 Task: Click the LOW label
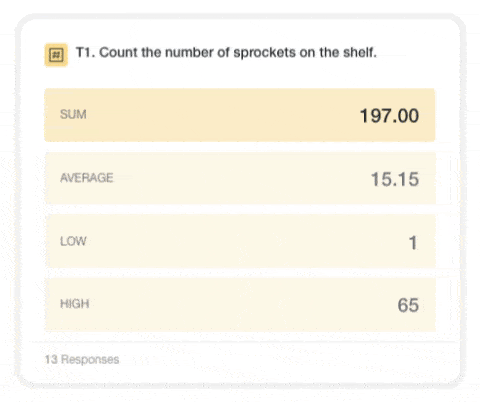[73, 241]
